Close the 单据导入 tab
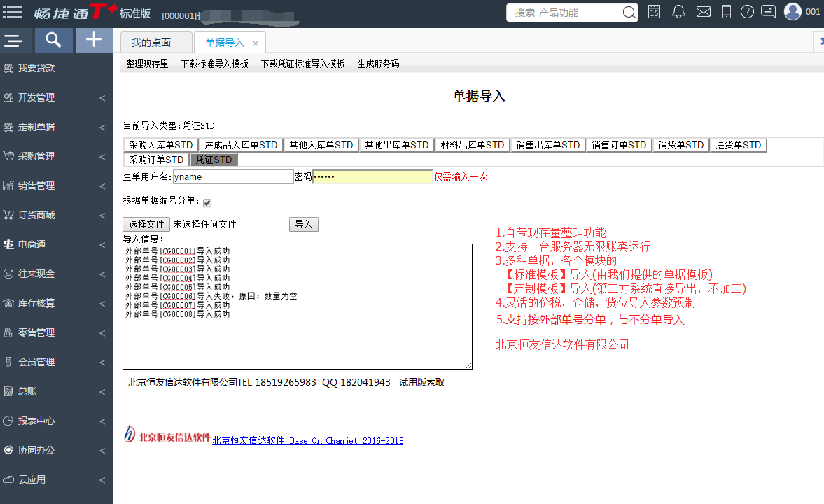824x504 pixels. [x=256, y=43]
